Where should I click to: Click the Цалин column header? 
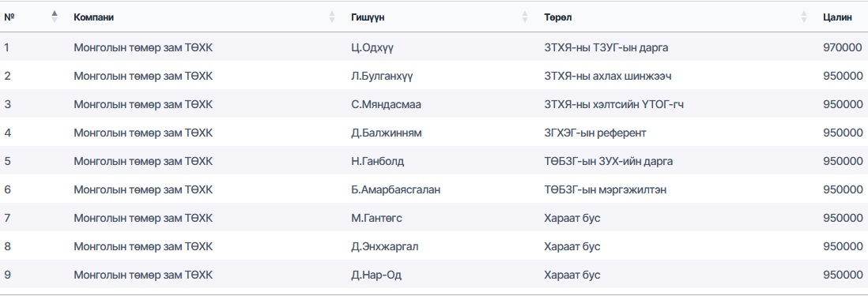coord(837,17)
